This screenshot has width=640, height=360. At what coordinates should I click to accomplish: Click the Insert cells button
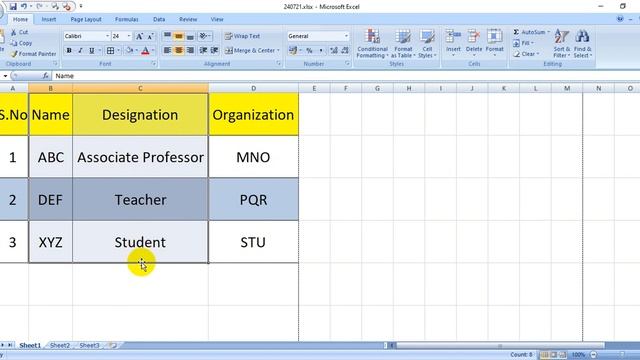[x=453, y=43]
